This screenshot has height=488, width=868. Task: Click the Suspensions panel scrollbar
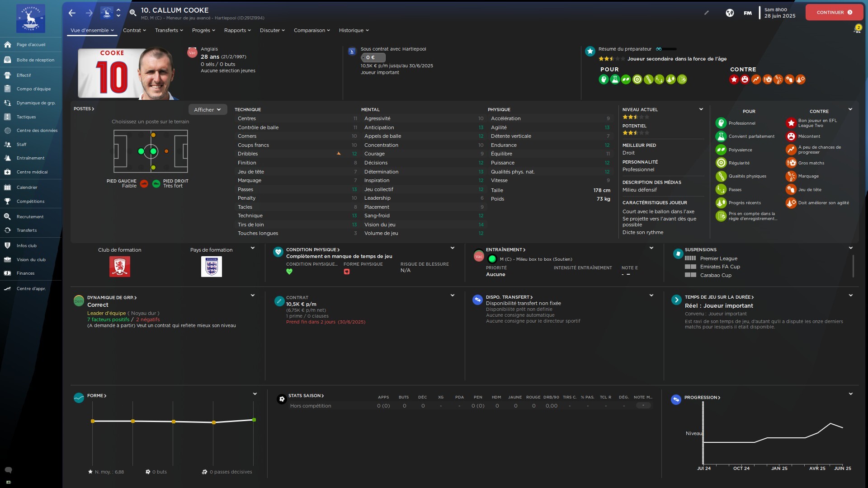pyautogui.click(x=853, y=266)
